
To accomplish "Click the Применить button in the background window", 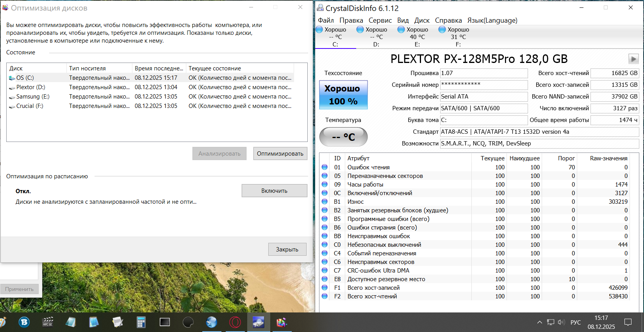I will [19, 289].
